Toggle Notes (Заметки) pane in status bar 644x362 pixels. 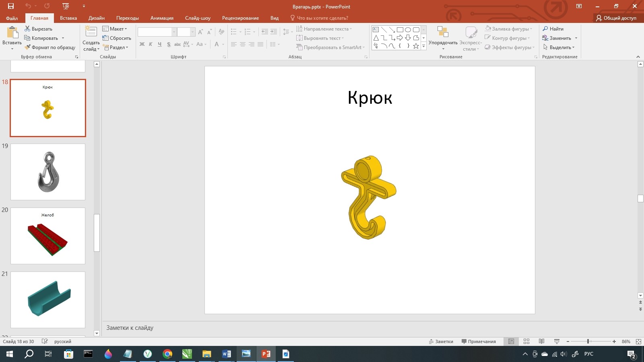coord(441,341)
